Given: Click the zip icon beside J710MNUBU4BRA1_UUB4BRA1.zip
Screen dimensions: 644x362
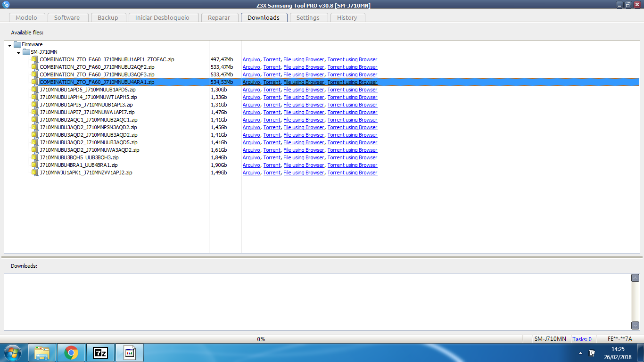Looking at the screenshot, I should click(x=34, y=165).
